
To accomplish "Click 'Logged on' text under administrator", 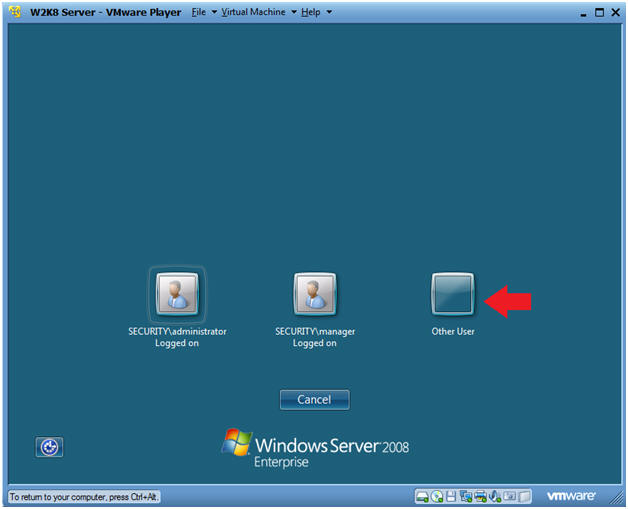I will [x=177, y=343].
